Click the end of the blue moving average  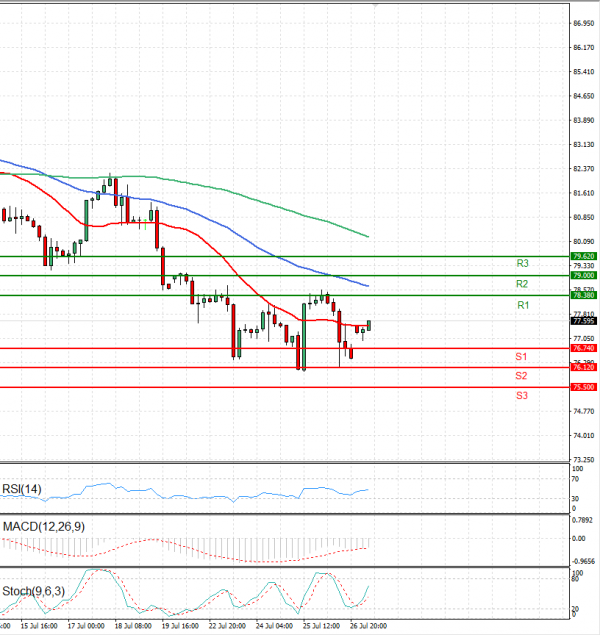coord(368,286)
